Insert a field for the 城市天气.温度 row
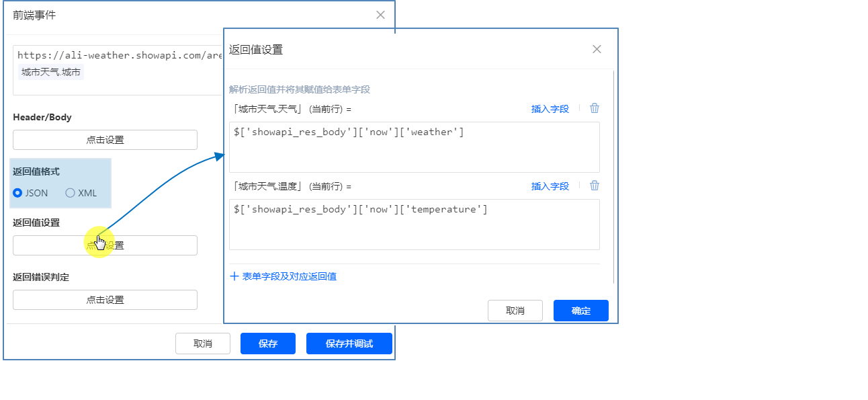This screenshot has height=400, width=868. [x=550, y=186]
